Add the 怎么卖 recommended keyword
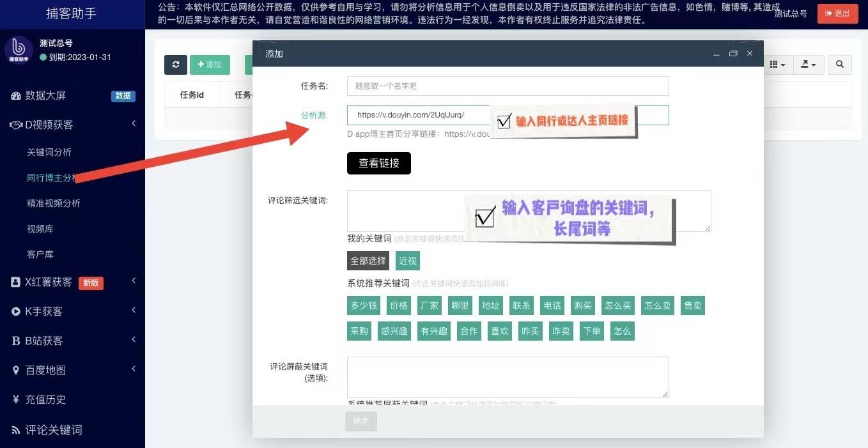 (657, 305)
